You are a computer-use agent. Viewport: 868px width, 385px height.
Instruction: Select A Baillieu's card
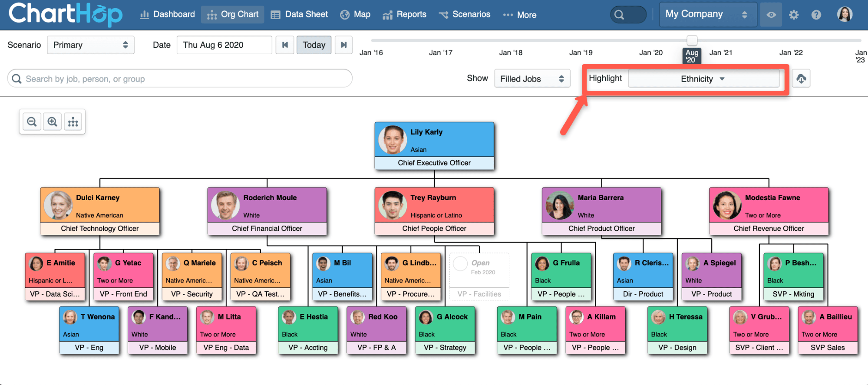pyautogui.click(x=828, y=330)
